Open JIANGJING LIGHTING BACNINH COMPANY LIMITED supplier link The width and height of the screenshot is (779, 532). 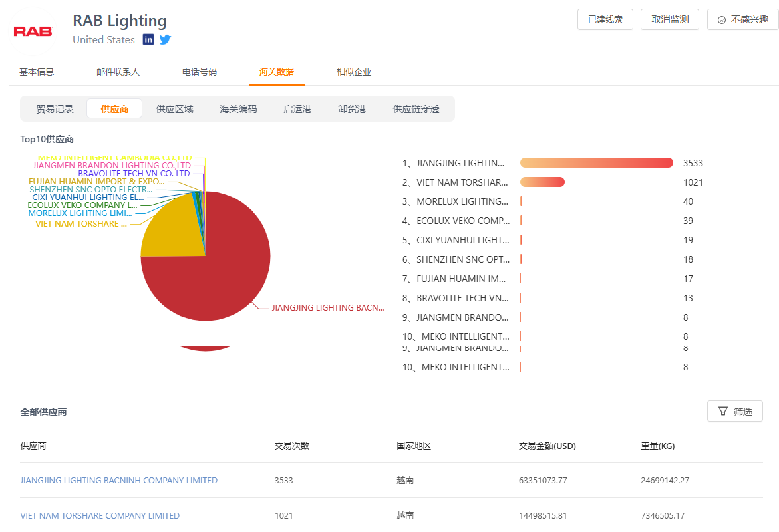(x=118, y=480)
